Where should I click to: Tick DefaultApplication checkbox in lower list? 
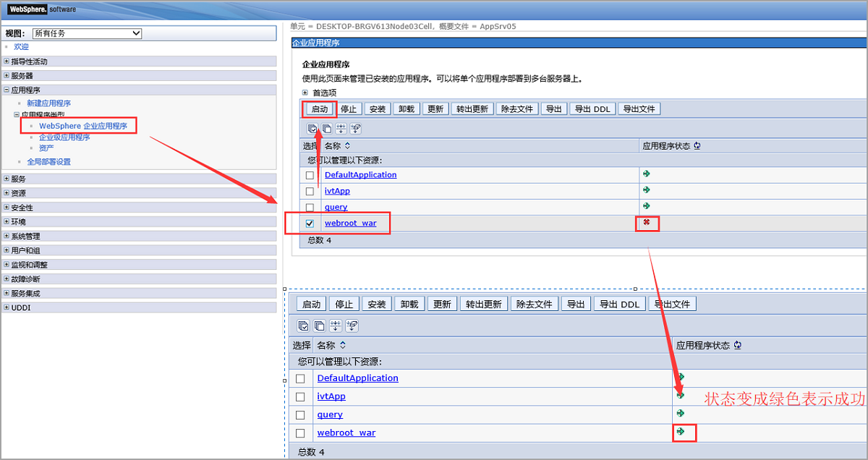click(x=300, y=379)
